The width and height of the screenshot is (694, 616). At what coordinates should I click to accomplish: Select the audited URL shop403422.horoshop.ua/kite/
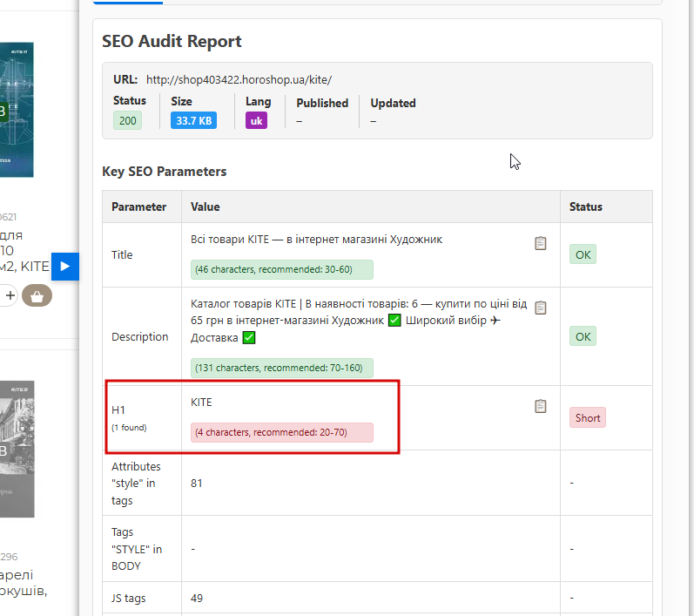tap(239, 79)
